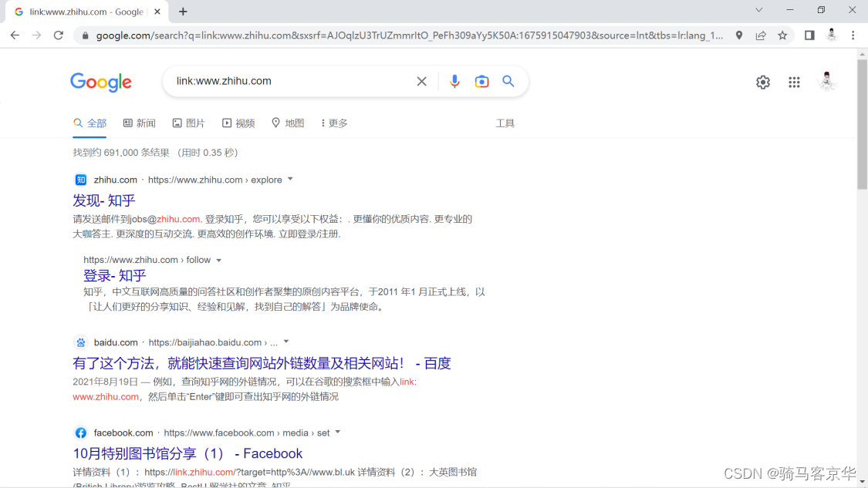Open Google settings gear

[x=763, y=82]
